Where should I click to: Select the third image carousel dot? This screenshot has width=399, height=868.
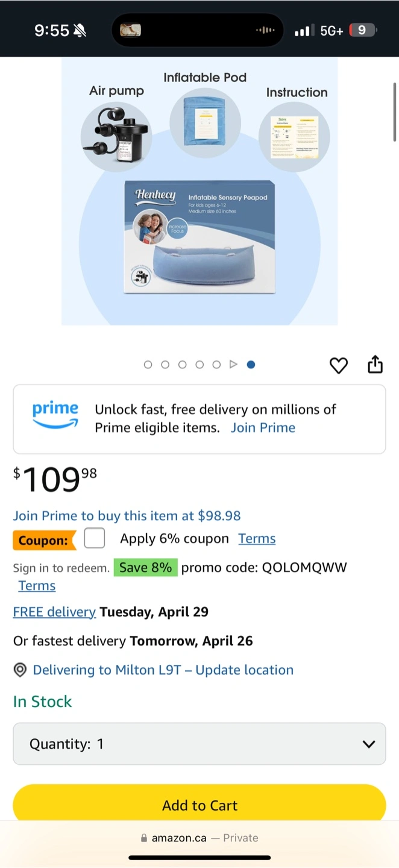182,365
